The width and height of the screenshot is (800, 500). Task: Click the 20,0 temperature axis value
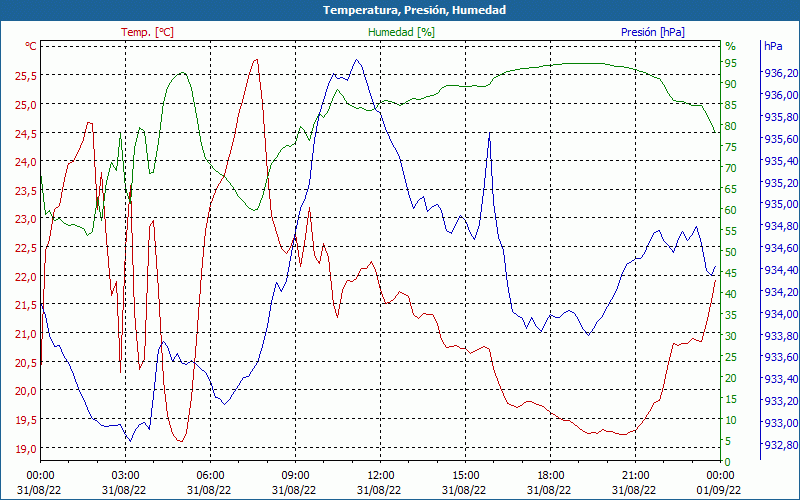point(27,391)
